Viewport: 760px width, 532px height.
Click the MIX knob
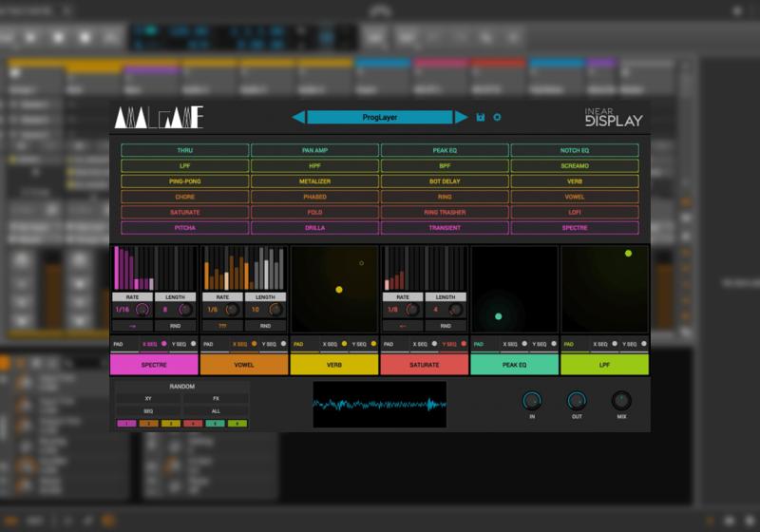coord(621,401)
